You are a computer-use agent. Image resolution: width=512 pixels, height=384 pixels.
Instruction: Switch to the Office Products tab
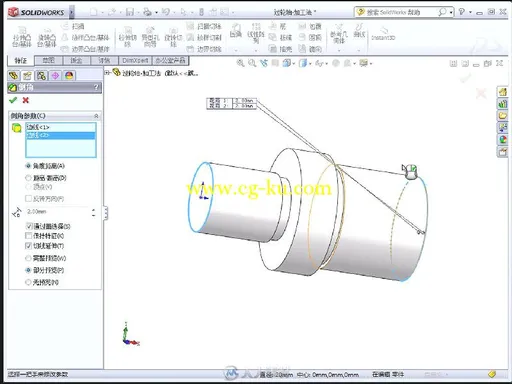(x=170, y=60)
